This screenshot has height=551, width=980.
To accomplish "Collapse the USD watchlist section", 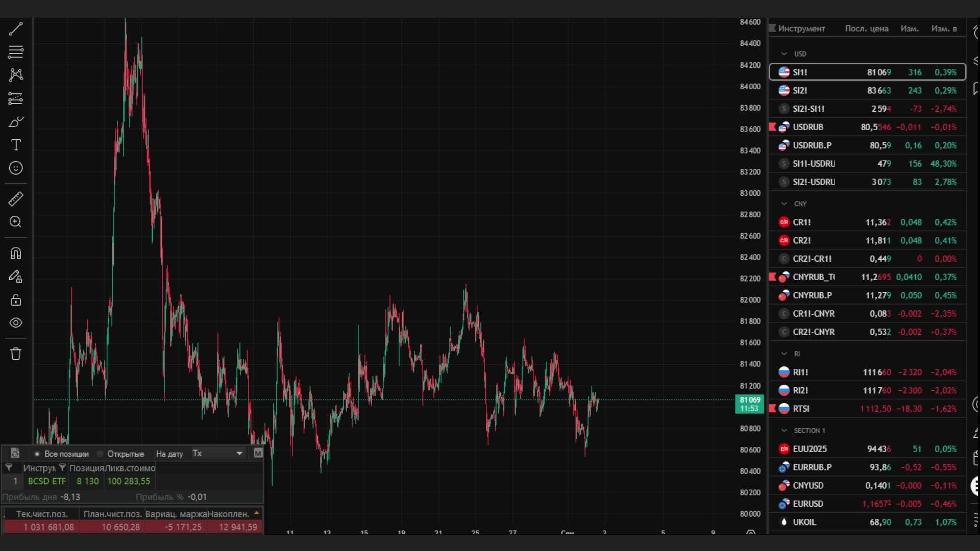I will (784, 54).
